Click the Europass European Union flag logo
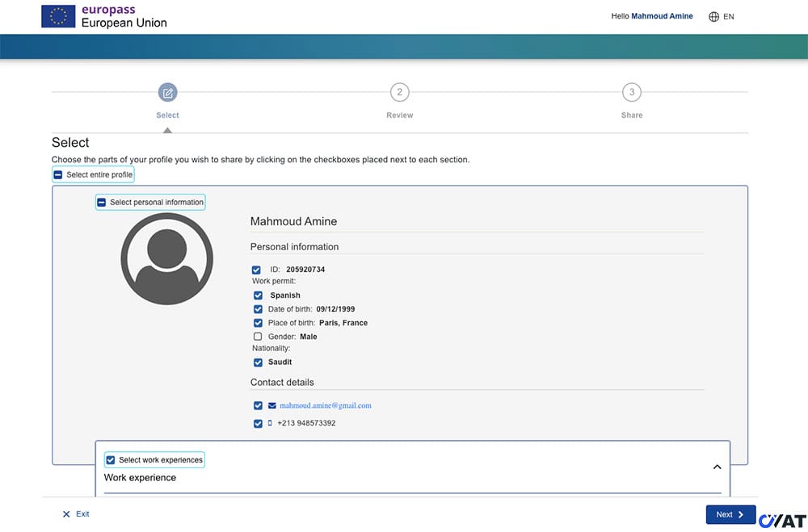This screenshot has width=808, height=532. point(58,16)
